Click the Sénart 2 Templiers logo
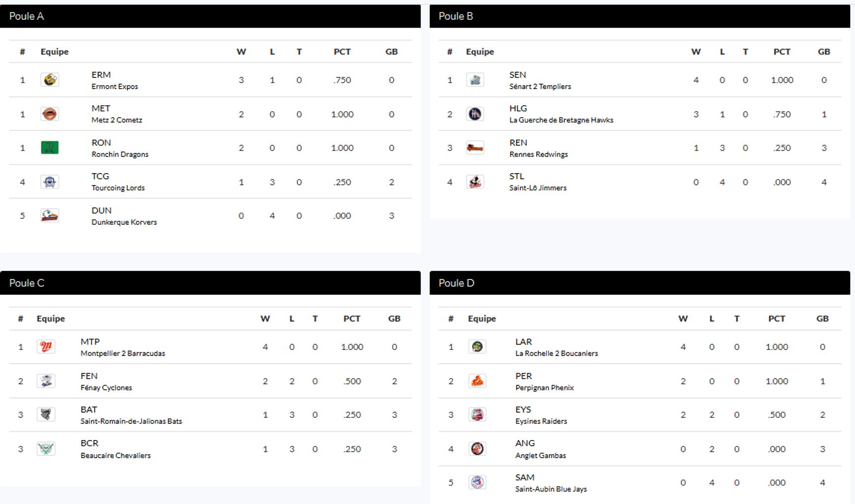Image resolution: width=855 pixels, height=504 pixels. tap(475, 80)
